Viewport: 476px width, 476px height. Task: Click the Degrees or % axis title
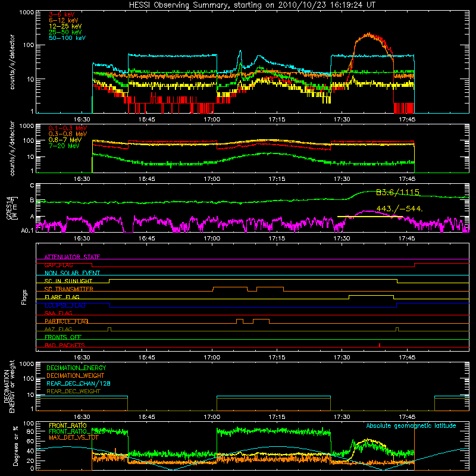pos(15,446)
